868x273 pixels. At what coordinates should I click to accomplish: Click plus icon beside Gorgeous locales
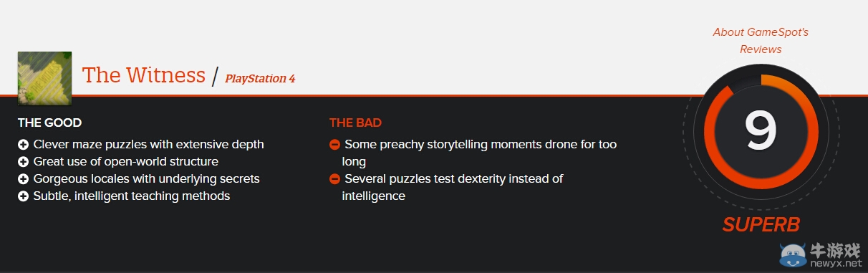(23, 179)
